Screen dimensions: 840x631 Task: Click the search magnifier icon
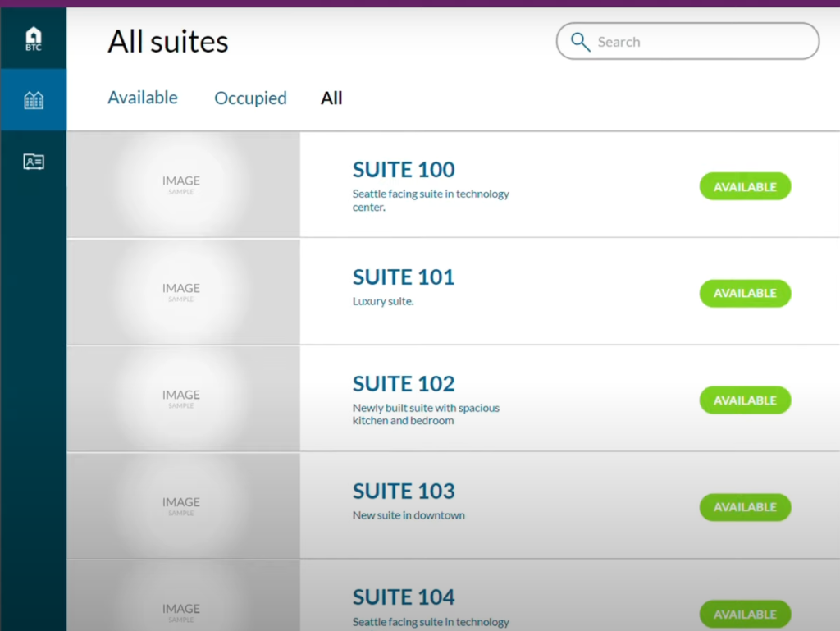pyautogui.click(x=580, y=42)
